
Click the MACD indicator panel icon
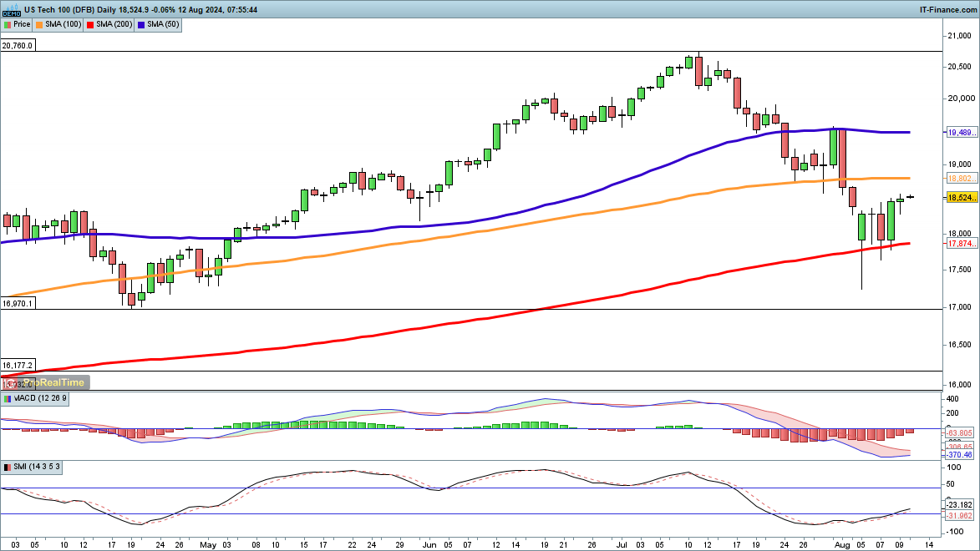tap(8, 398)
